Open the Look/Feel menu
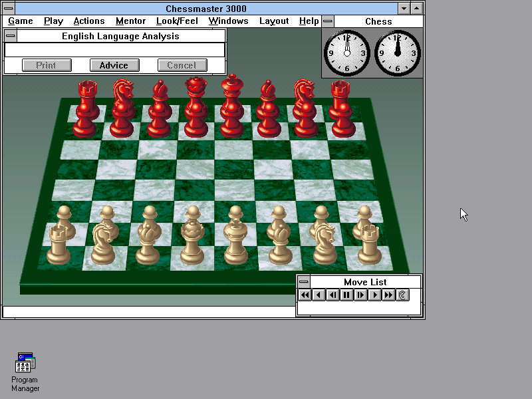This screenshot has height=399, width=532. tap(177, 21)
